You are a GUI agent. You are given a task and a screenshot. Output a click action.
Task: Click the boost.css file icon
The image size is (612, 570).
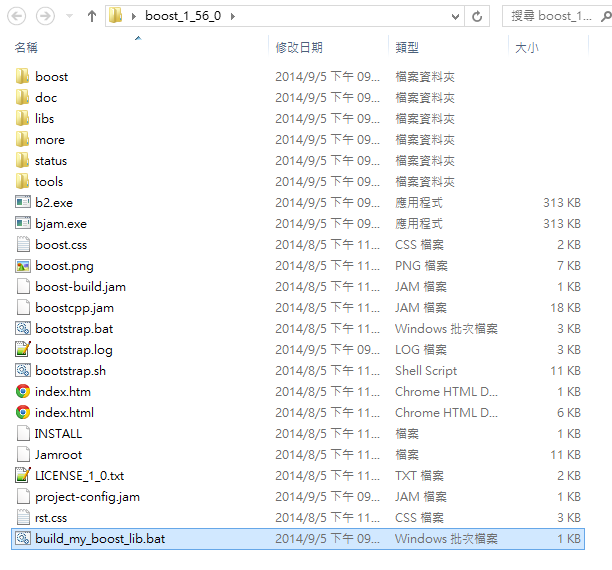[x=23, y=244]
